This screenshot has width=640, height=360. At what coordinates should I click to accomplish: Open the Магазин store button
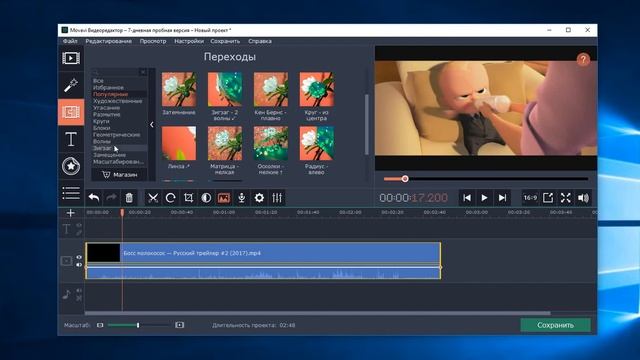coord(119,175)
